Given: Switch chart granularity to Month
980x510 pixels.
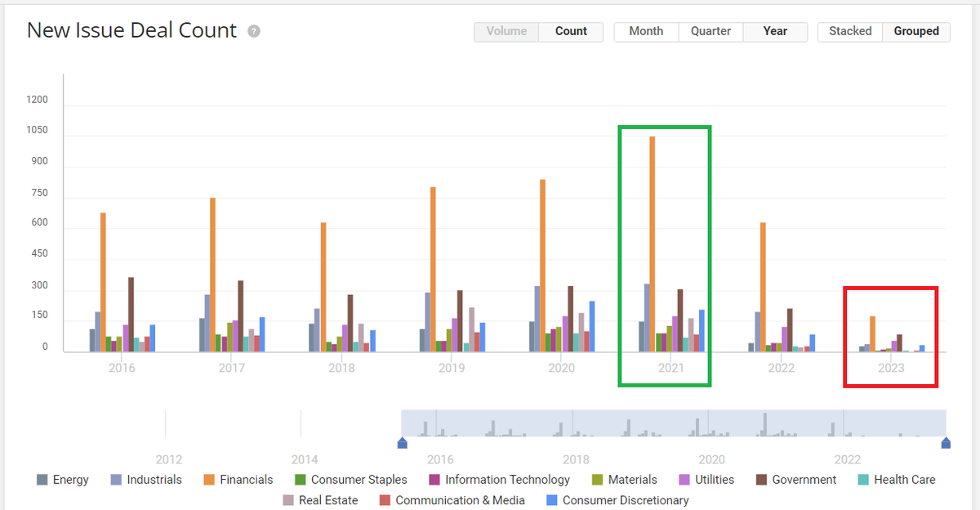Looking at the screenshot, I should (x=645, y=31).
